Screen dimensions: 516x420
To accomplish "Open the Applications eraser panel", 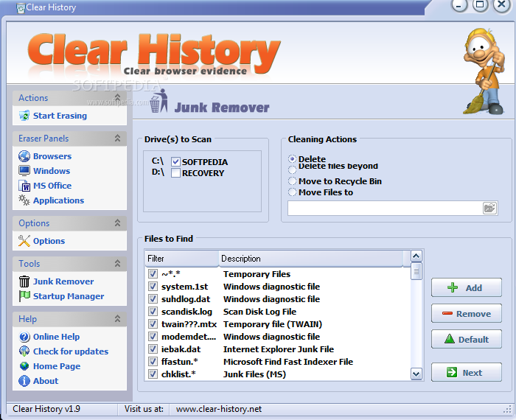I will 58,200.
